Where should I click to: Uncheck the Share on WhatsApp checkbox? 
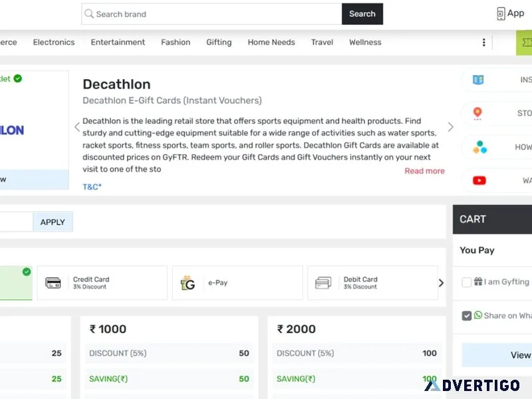click(467, 316)
